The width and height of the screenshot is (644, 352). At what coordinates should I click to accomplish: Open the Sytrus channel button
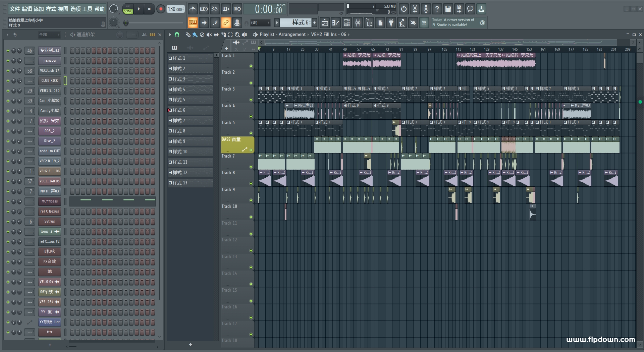pyautogui.click(x=50, y=222)
